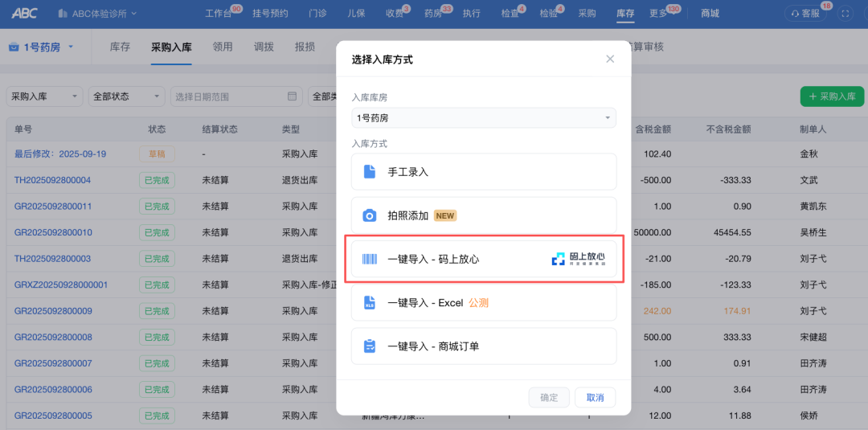Image resolution: width=868 pixels, height=430 pixels.
Task: Open 执行 menu item
Action: (x=471, y=14)
